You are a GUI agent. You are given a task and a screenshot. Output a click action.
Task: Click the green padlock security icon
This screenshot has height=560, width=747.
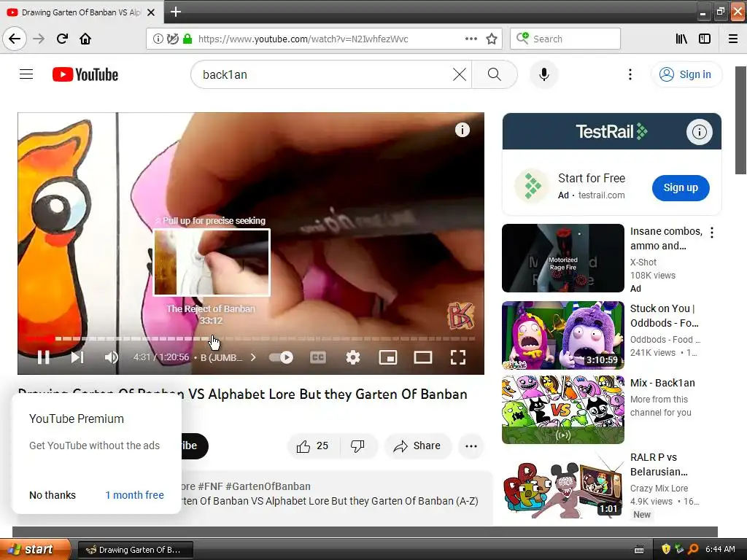(x=187, y=39)
